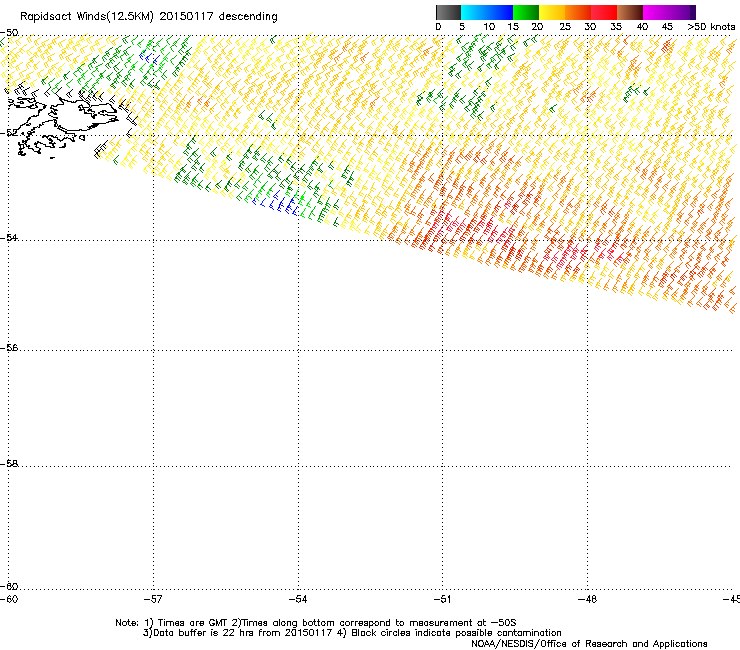Click the -51 longitude axis label
The width and height of the screenshot is (740, 650).
click(442, 599)
